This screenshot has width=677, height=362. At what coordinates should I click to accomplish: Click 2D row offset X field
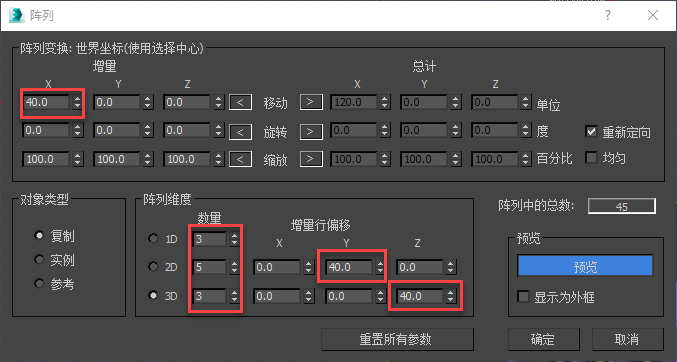(x=278, y=267)
